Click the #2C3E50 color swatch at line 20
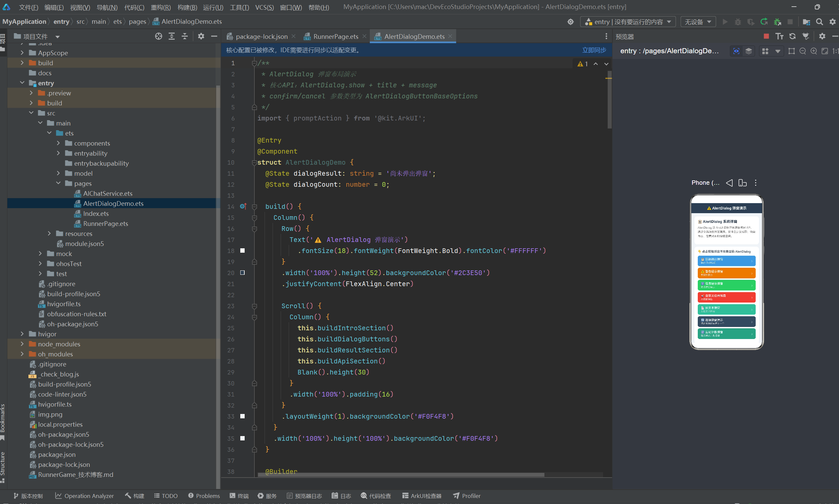The height and width of the screenshot is (504, 839). coord(242,273)
